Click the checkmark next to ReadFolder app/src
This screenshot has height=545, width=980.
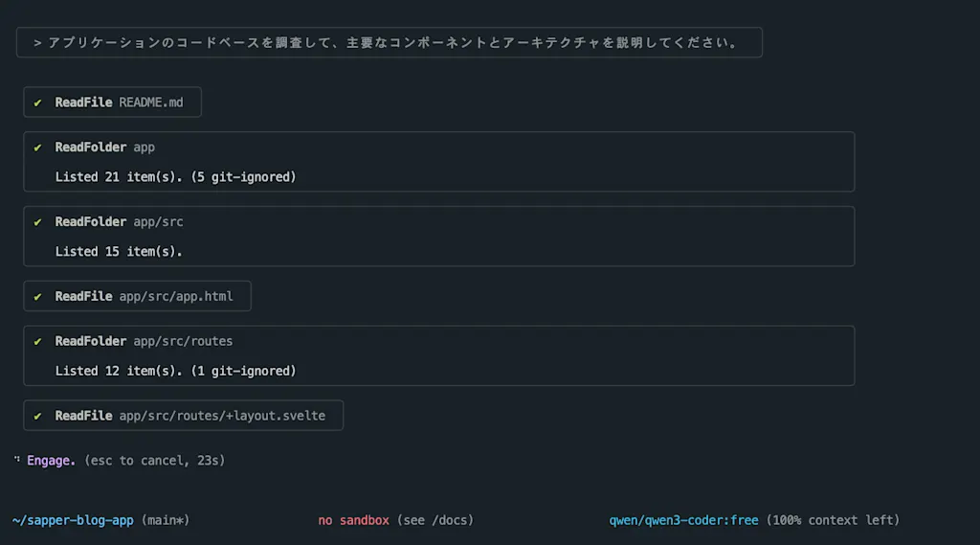coord(38,222)
